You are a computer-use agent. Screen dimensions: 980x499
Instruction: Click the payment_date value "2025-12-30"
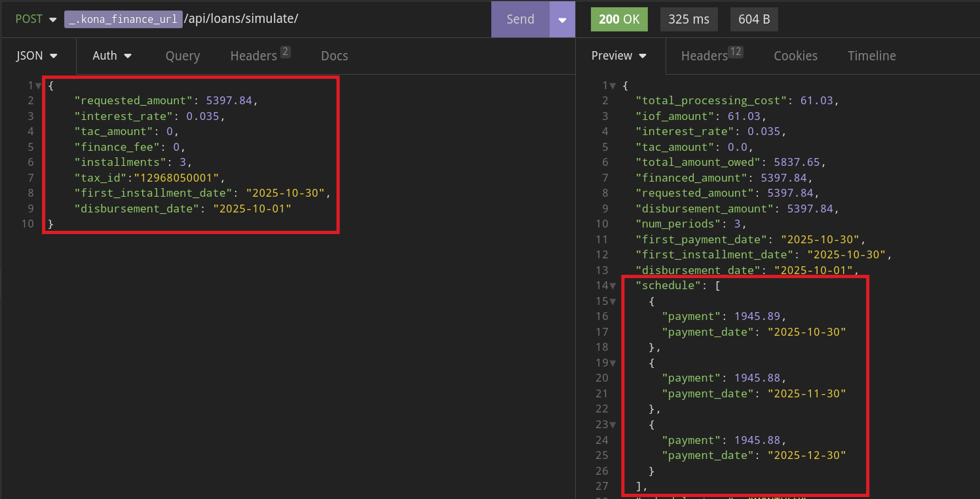[807, 455]
